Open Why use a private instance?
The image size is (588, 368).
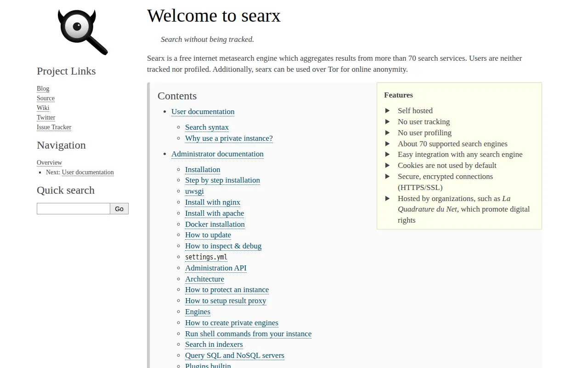(229, 138)
